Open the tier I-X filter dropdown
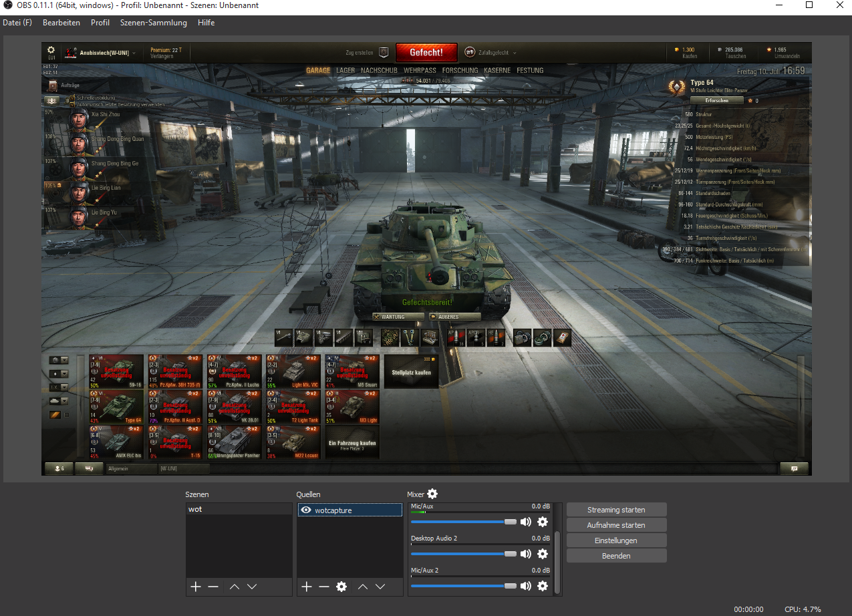The image size is (852, 616). (x=59, y=387)
